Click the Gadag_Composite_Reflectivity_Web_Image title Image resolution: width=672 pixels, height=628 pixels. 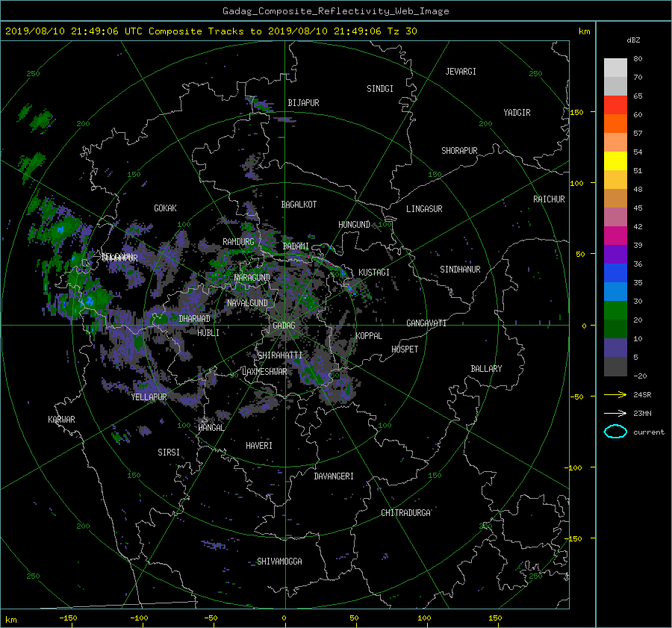(335, 11)
